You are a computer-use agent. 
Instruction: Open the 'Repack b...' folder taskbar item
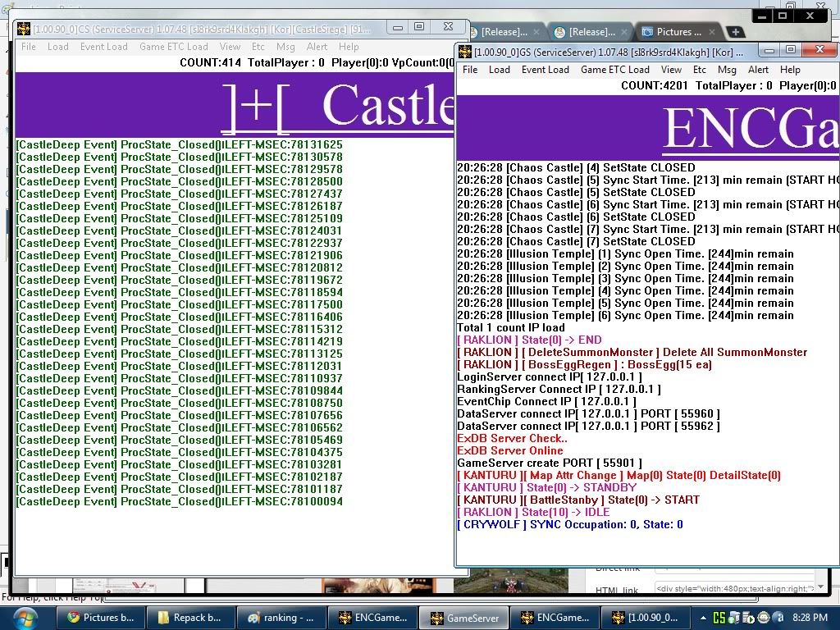click(x=189, y=618)
